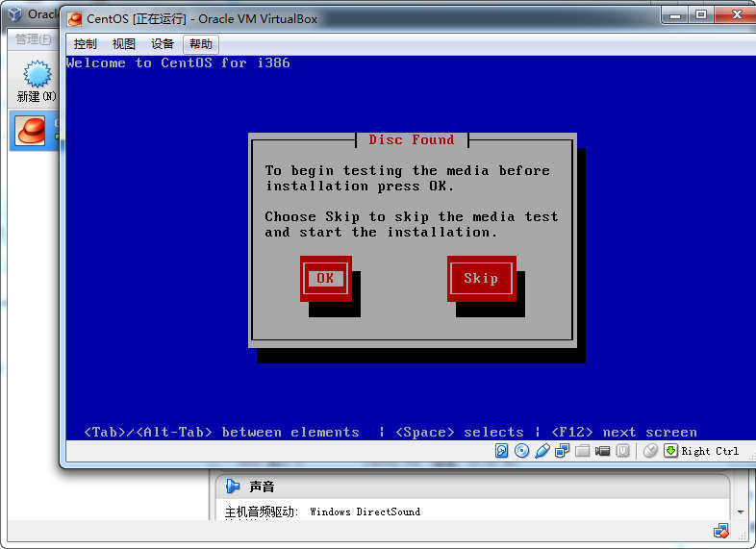Click the audio speaker icon beside 声音
The height and width of the screenshot is (549, 756).
233,487
